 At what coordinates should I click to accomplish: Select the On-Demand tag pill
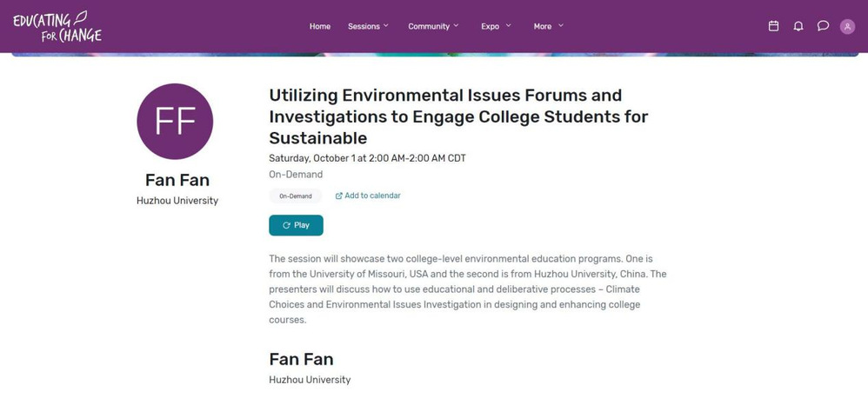(296, 196)
